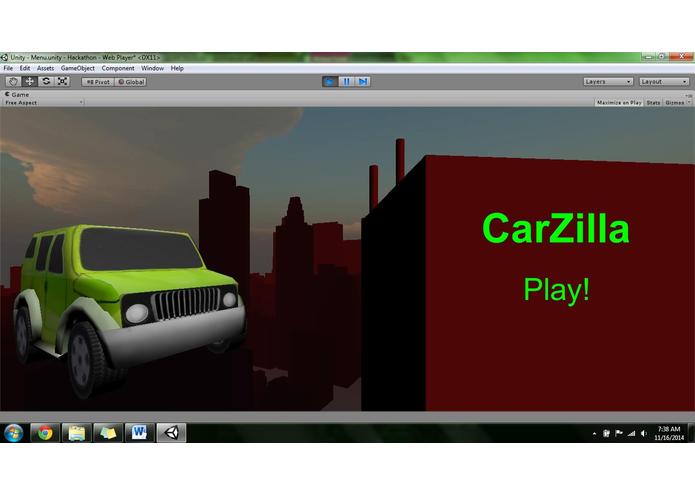
Task: Close the Unity window
Action: point(681,56)
